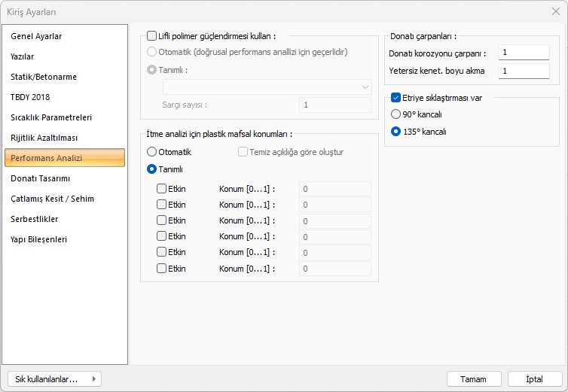Image resolution: width=568 pixels, height=392 pixels.
Task: Open Rijitlik Azaltılması settings
Action: coord(44,138)
